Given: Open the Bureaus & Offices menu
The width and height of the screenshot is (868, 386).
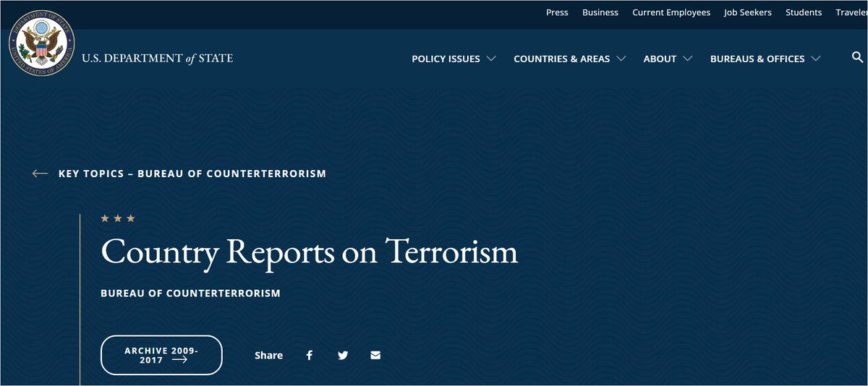Looking at the screenshot, I should [x=757, y=59].
